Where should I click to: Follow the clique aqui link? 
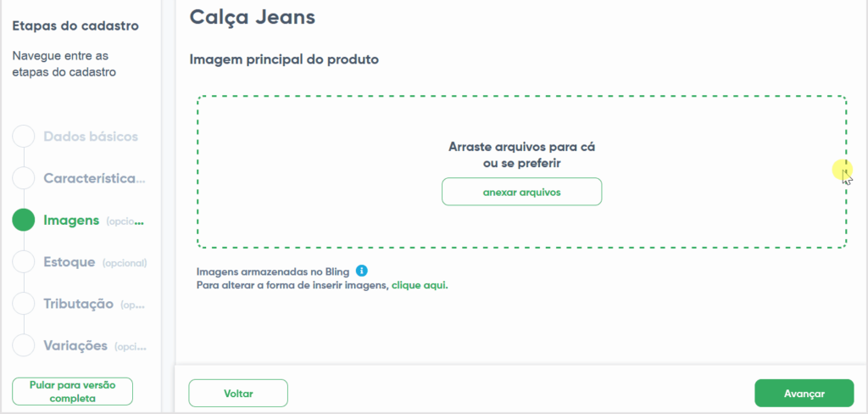tap(419, 286)
